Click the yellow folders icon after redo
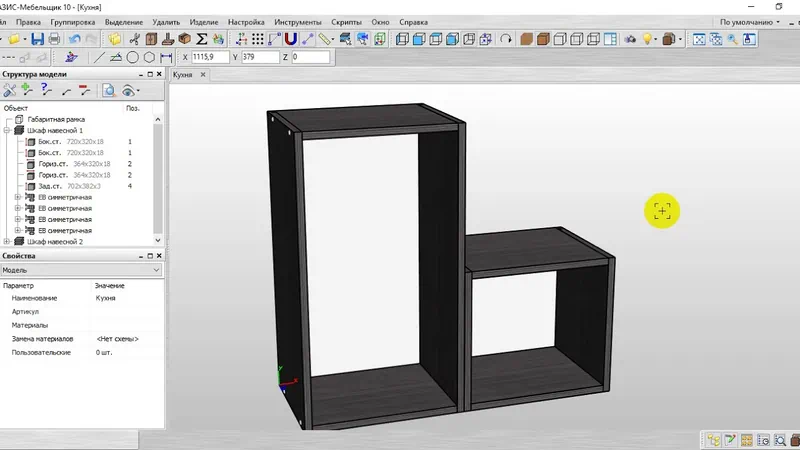Screen dimensions: 800x450 click(x=115, y=39)
